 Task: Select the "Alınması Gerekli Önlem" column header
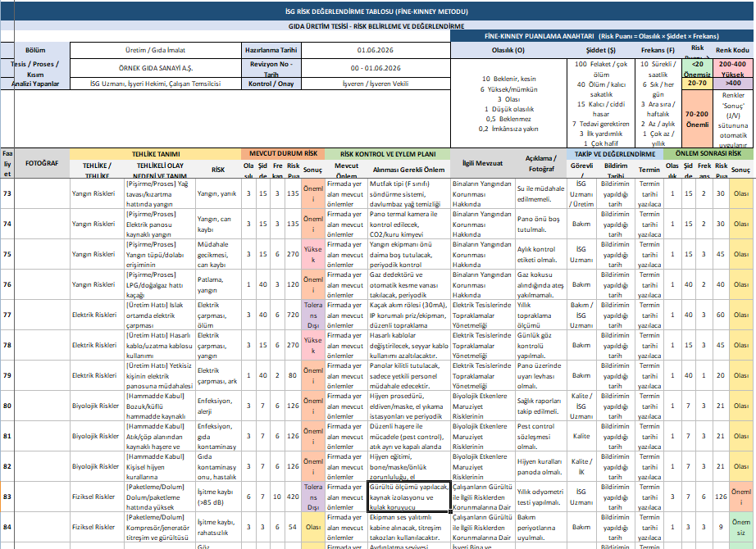[x=409, y=170]
